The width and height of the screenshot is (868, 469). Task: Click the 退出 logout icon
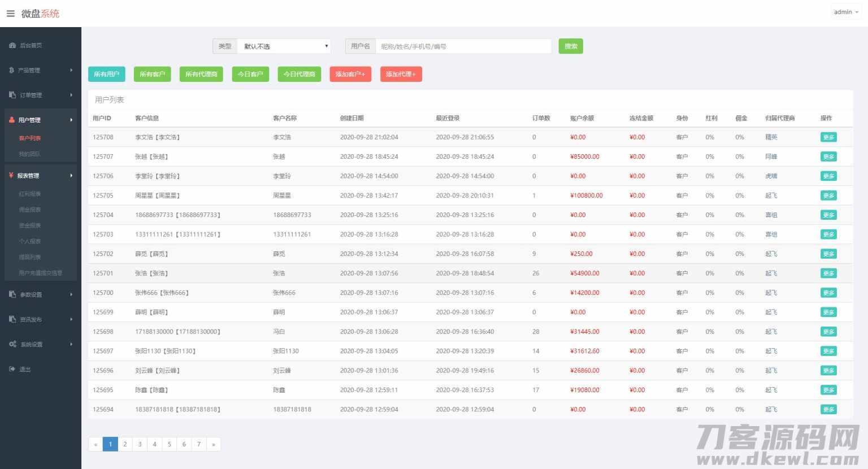tap(12, 369)
